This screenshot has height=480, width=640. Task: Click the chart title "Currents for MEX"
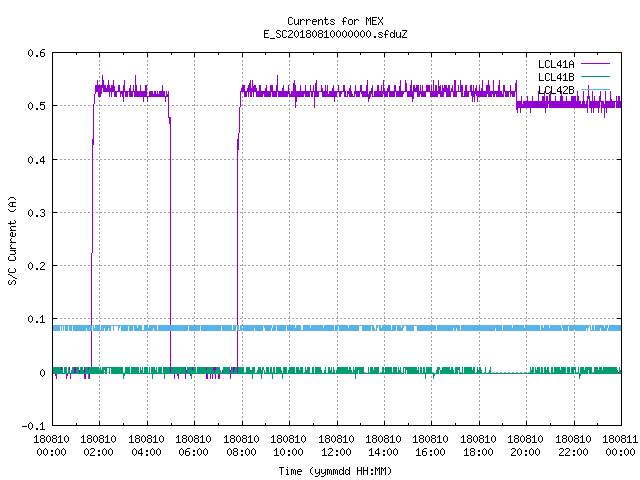tap(335, 21)
